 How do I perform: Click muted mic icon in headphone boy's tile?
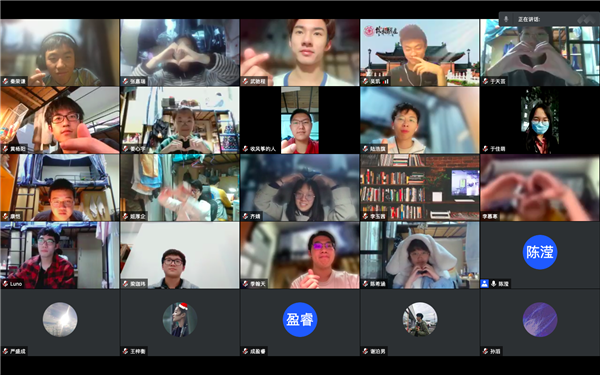coord(5,82)
